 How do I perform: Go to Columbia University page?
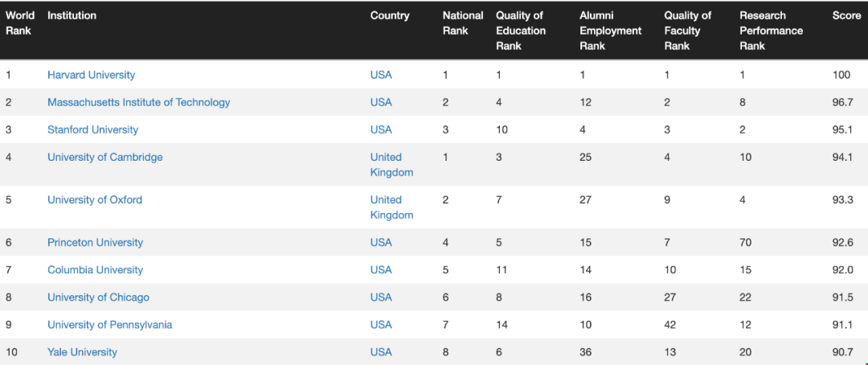(x=95, y=270)
